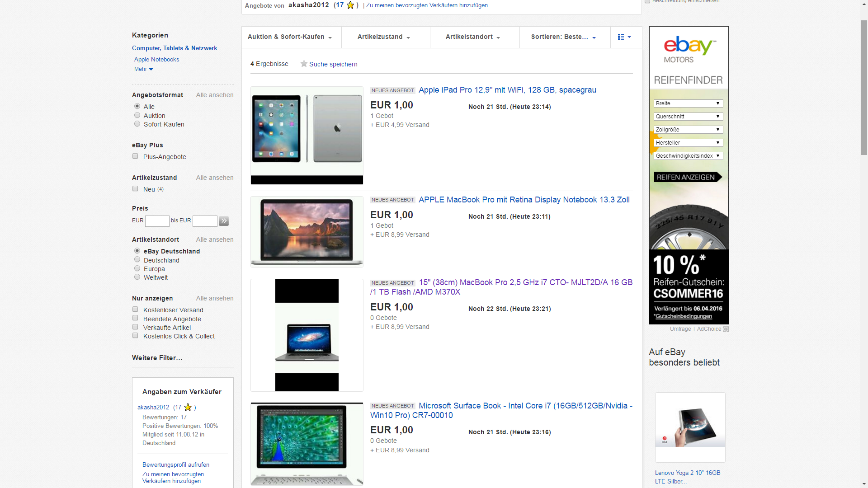868x488 pixels.
Task: Open the Artikelzustand filter dropdown
Action: pyautogui.click(x=384, y=37)
